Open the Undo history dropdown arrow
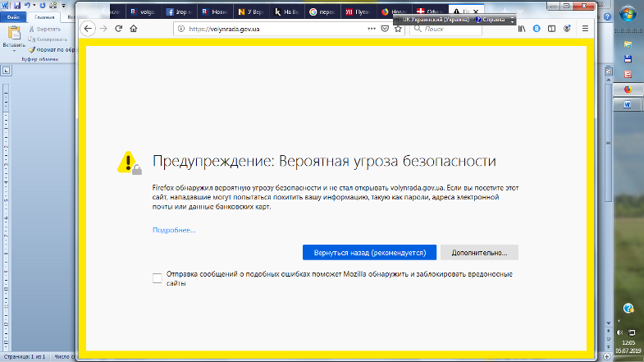This screenshot has width=644, height=362. coord(34,5)
